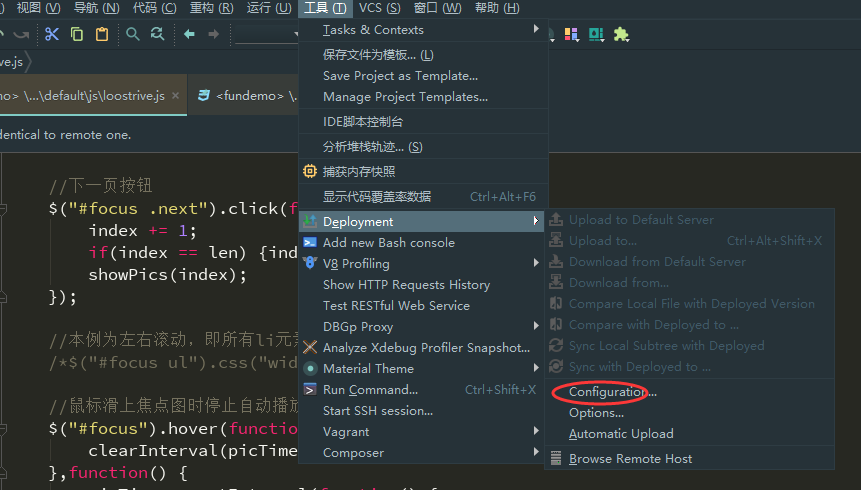The image size is (861, 490).
Task: Click the Bash console icon
Action: [310, 242]
